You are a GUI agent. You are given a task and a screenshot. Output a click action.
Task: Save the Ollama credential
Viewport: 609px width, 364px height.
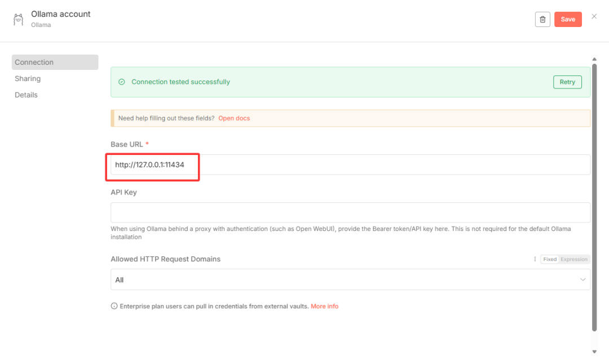tap(568, 19)
